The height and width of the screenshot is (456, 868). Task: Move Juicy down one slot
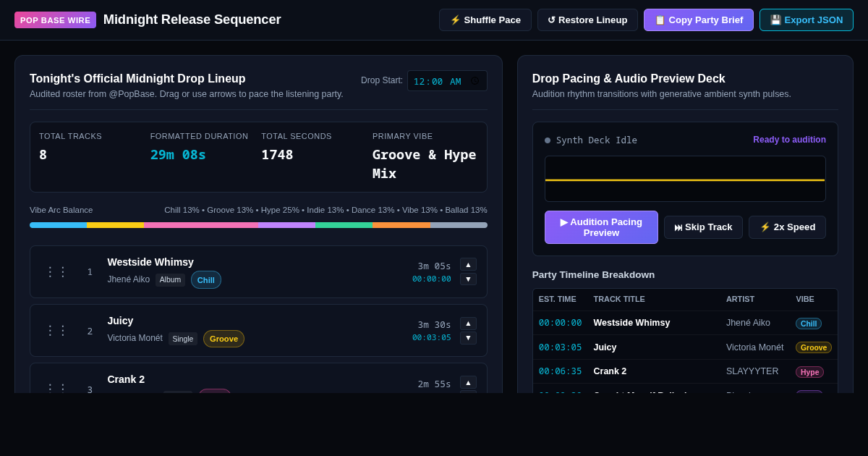468,338
